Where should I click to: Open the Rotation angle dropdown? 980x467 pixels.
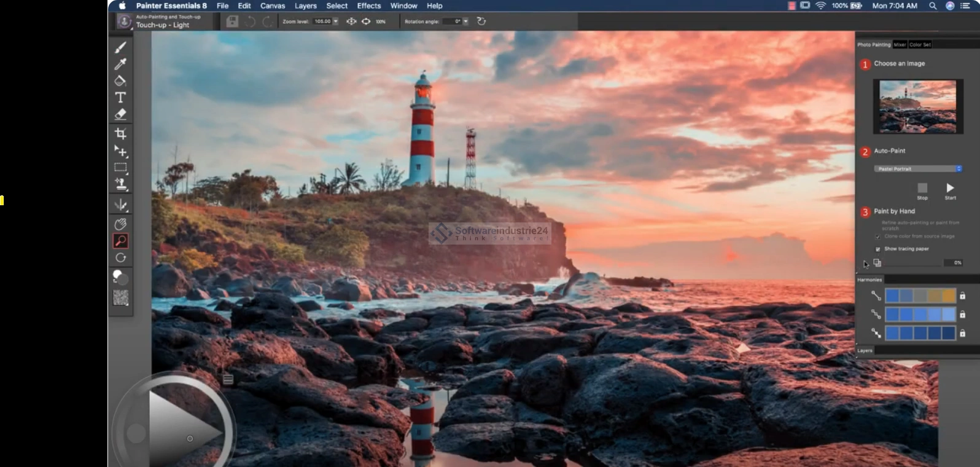(465, 22)
